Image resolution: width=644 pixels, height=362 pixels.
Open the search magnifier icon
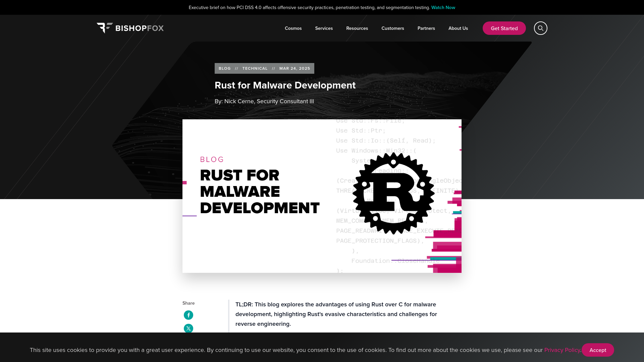pos(540,28)
